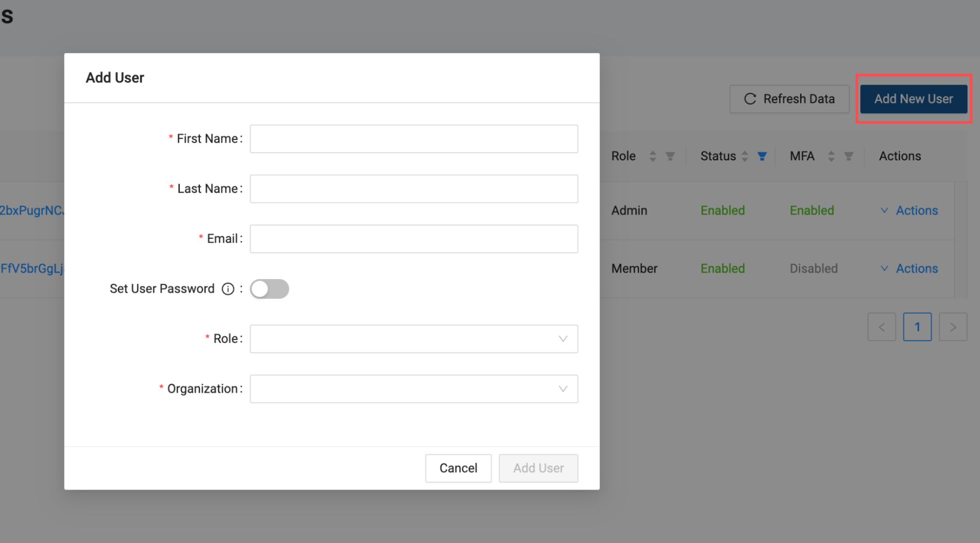Click the Add New User button
The height and width of the screenshot is (543, 980).
(913, 99)
